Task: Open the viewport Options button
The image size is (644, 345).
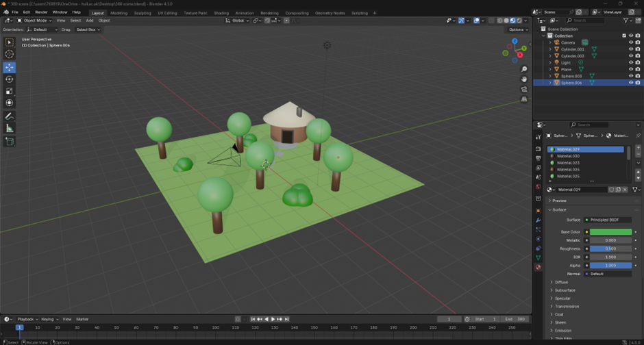Action: click(x=517, y=29)
